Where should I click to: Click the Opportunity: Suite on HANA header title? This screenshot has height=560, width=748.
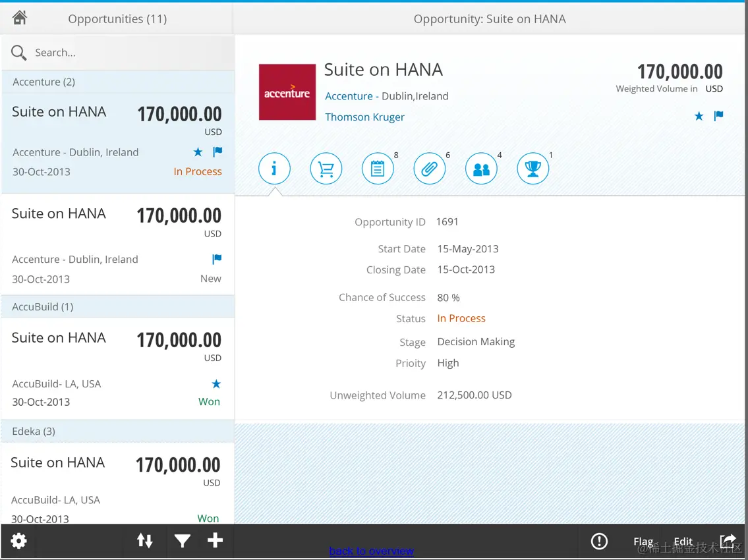point(490,18)
